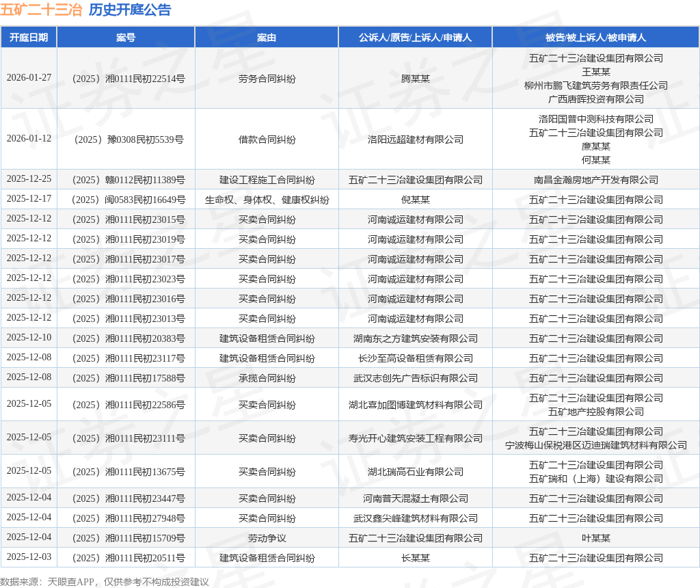
Task: Click 借款合同纠纷 cause cell
Action: click(x=267, y=139)
